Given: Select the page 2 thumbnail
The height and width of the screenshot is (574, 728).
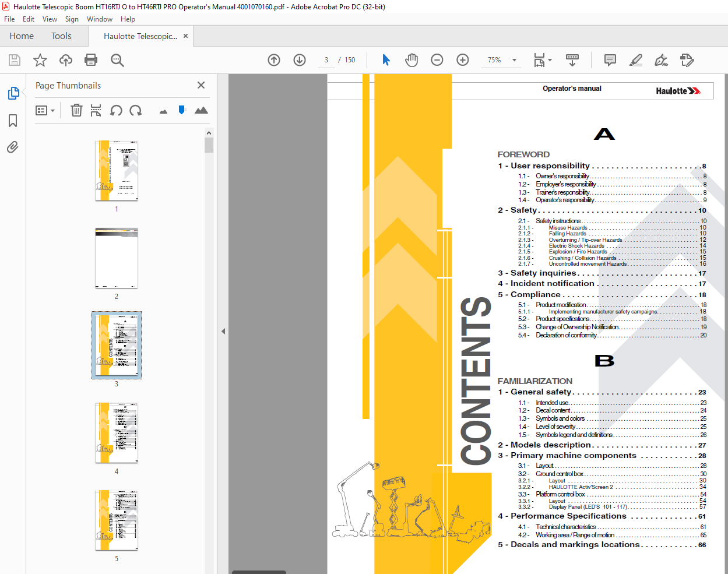Looking at the screenshot, I should 117,258.
